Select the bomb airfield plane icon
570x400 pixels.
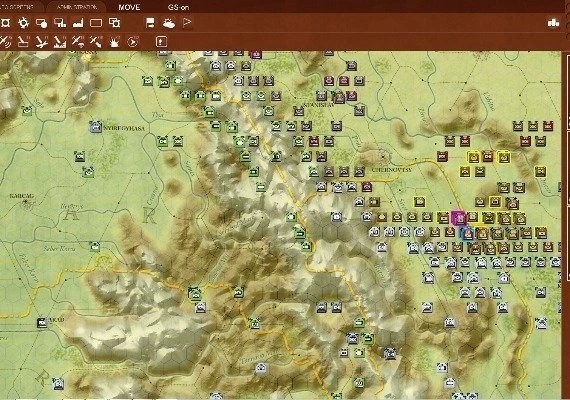pyautogui.click(x=41, y=42)
